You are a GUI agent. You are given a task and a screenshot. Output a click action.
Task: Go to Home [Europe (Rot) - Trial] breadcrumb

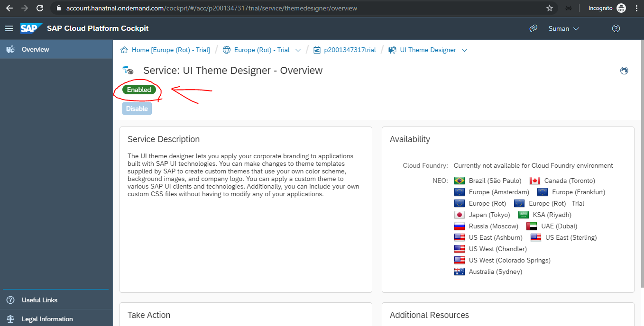point(170,50)
